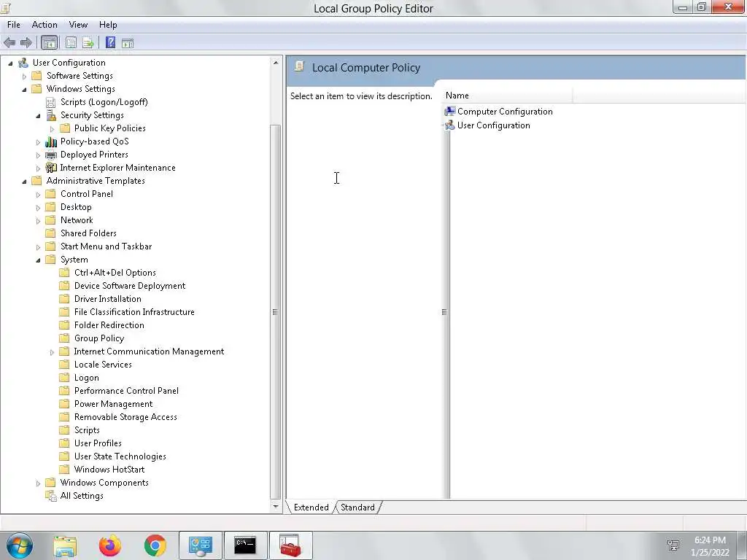Select the Shared Folders folder

tap(88, 233)
